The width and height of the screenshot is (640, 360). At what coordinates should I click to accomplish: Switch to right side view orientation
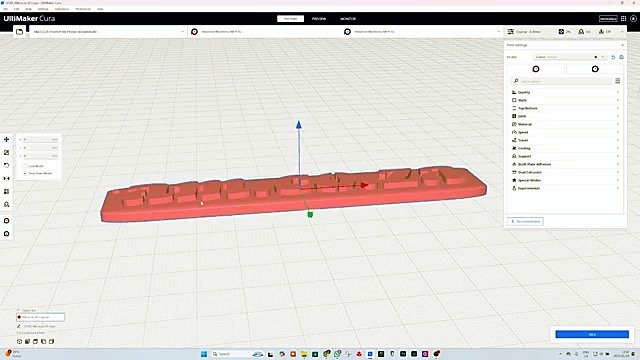[x=51, y=341]
